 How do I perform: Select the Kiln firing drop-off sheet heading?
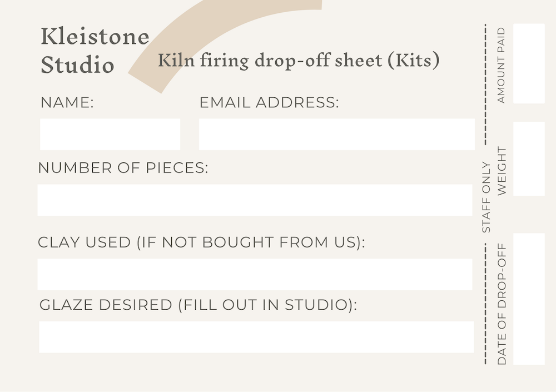tap(299, 60)
